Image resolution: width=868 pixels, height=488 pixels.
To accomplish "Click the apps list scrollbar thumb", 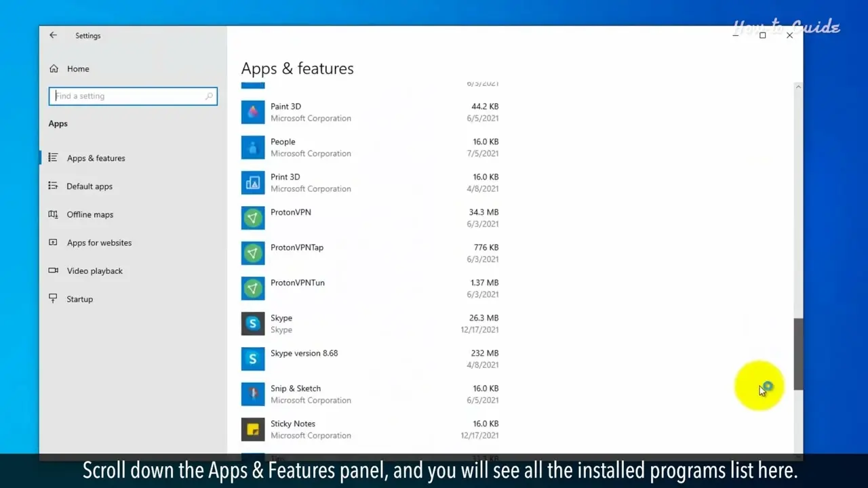I will [x=798, y=354].
